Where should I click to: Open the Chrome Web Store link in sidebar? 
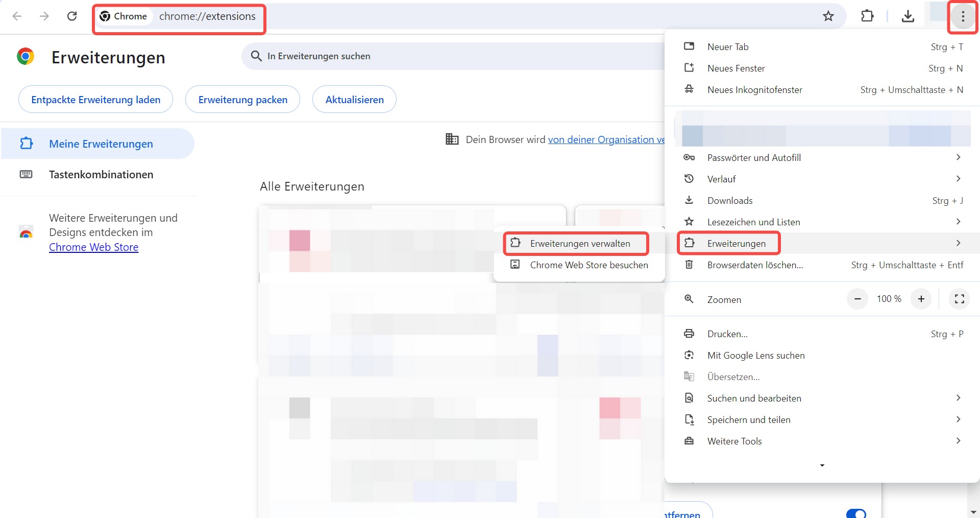[93, 247]
